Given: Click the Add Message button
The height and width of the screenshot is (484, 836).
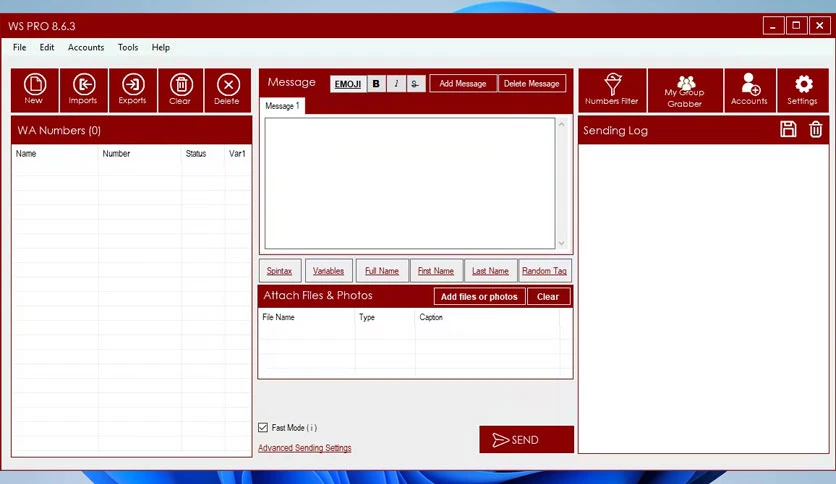Looking at the screenshot, I should 463,84.
